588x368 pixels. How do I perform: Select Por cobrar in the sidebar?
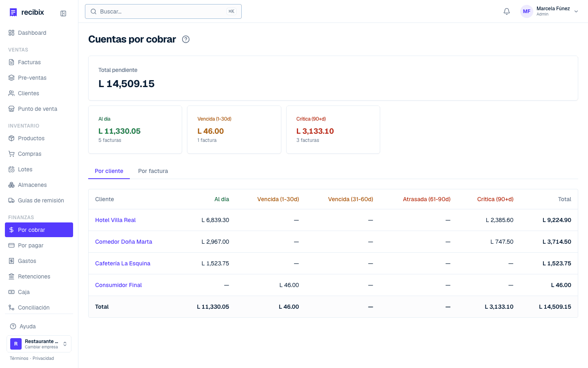point(39,230)
